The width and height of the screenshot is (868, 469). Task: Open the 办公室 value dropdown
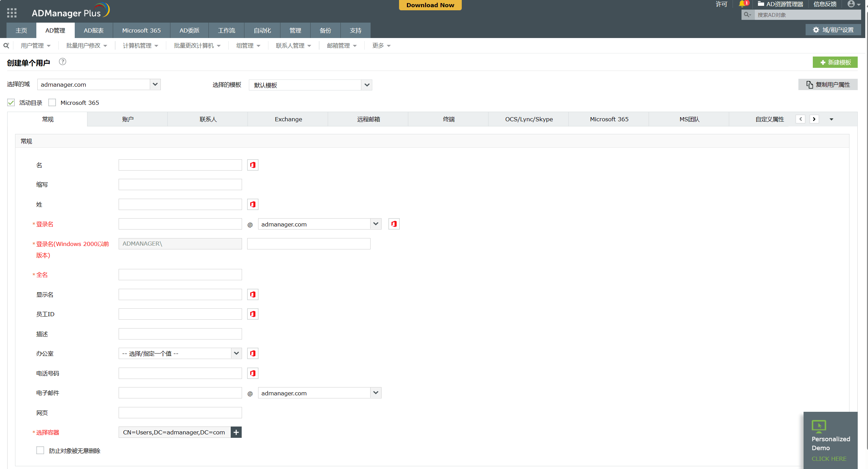[x=236, y=354]
